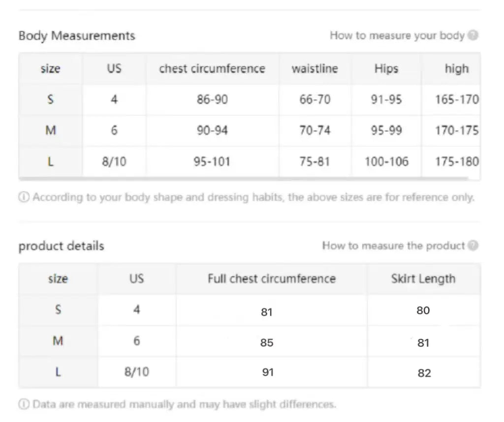Select the "100-106" hips cell
Viewport: 504px width, 422px height.
click(386, 162)
